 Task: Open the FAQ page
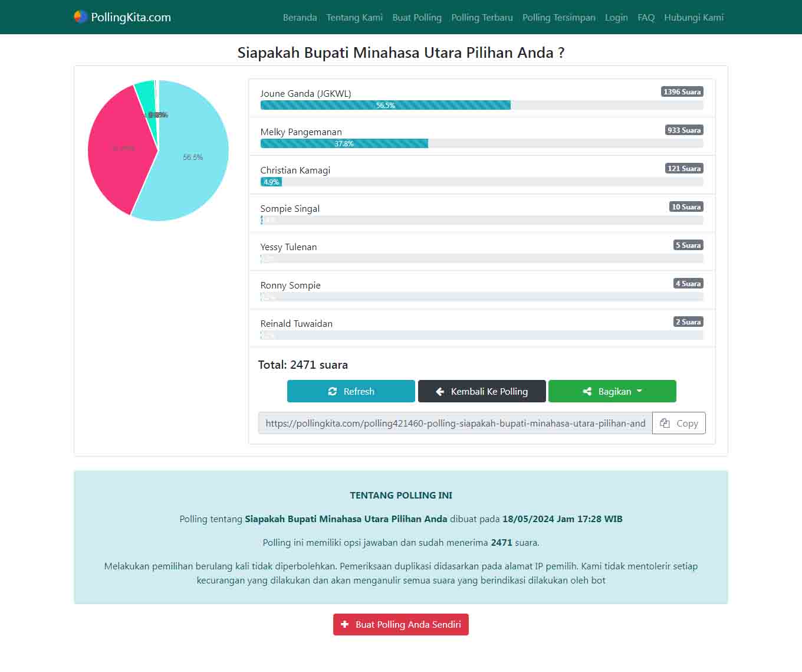pos(646,18)
